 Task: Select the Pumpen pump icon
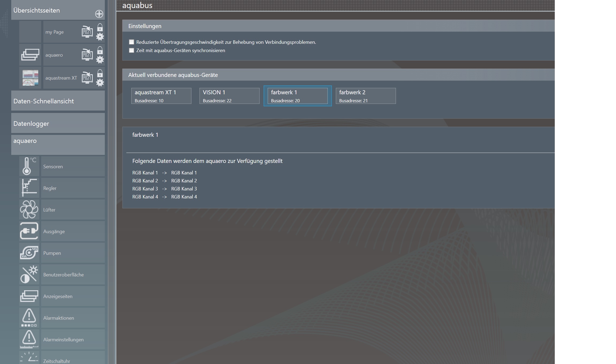click(x=29, y=253)
